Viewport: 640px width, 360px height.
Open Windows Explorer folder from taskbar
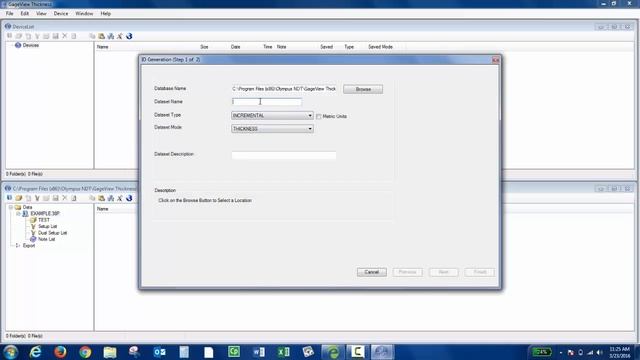[x=110, y=352]
